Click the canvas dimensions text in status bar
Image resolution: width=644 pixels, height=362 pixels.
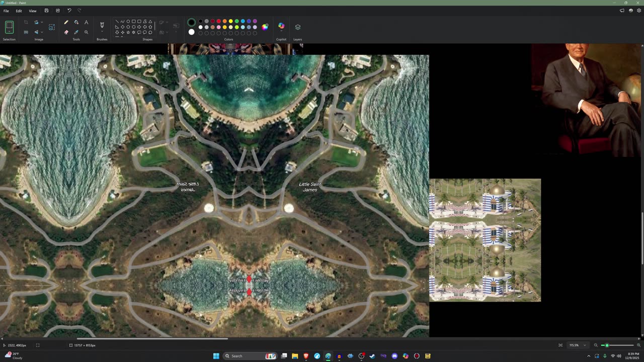pyautogui.click(x=85, y=345)
